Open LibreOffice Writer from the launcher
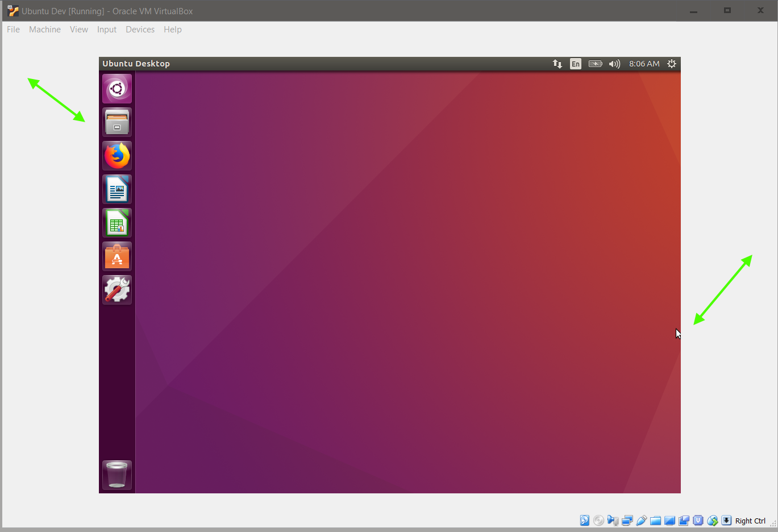This screenshot has width=778, height=532. pyautogui.click(x=117, y=189)
